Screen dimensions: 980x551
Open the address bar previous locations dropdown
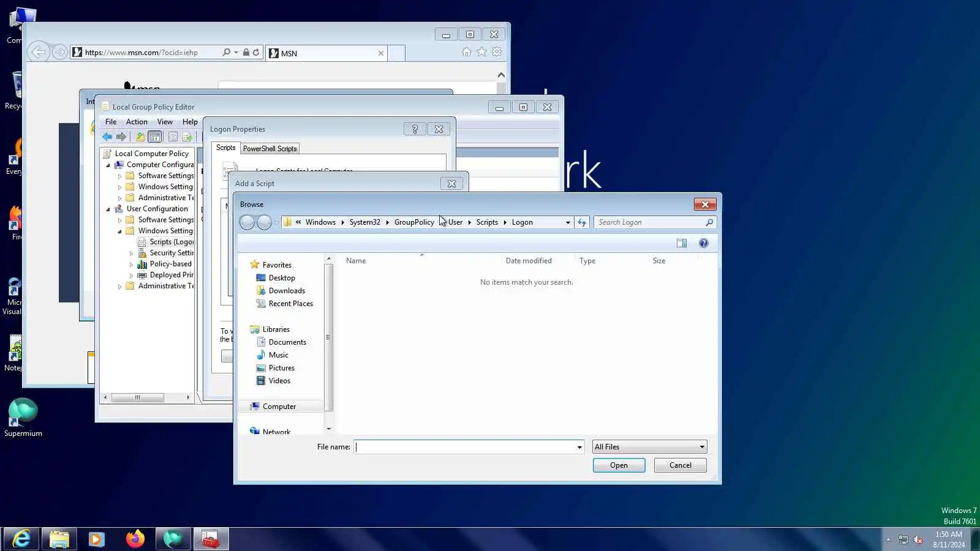tap(568, 222)
